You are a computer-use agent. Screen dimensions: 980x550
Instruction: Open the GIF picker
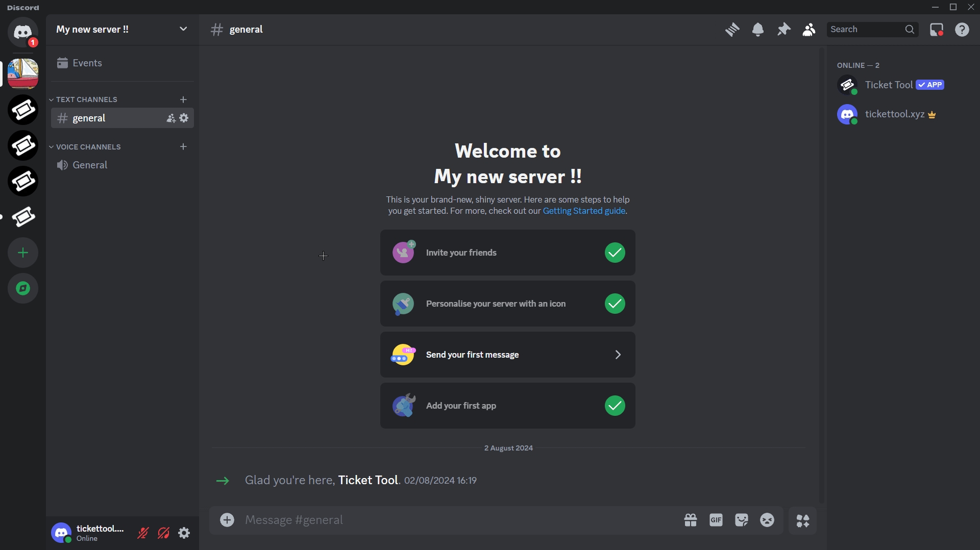coord(716,520)
